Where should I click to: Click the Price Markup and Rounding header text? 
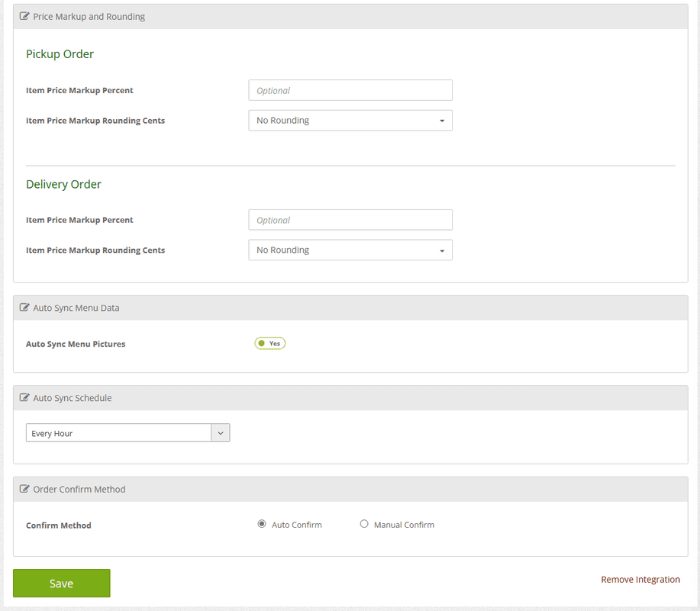pos(89,17)
